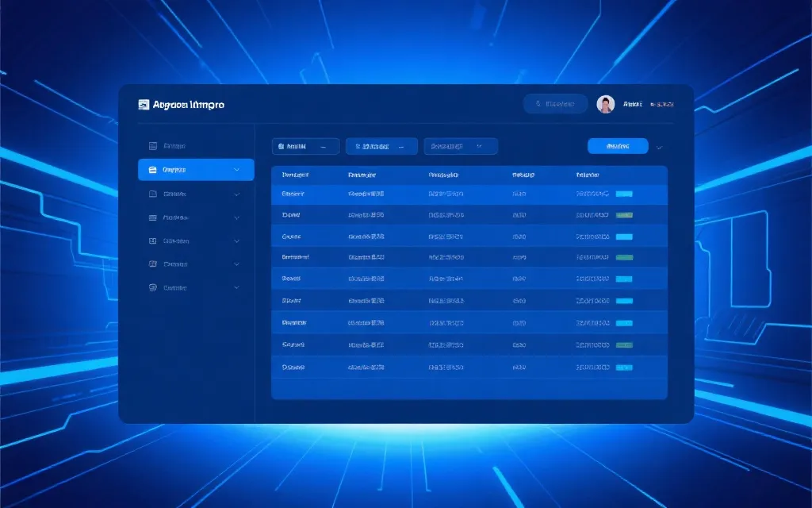Expand the chevron of the last sidebar item
The width and height of the screenshot is (812, 508).
(x=236, y=288)
